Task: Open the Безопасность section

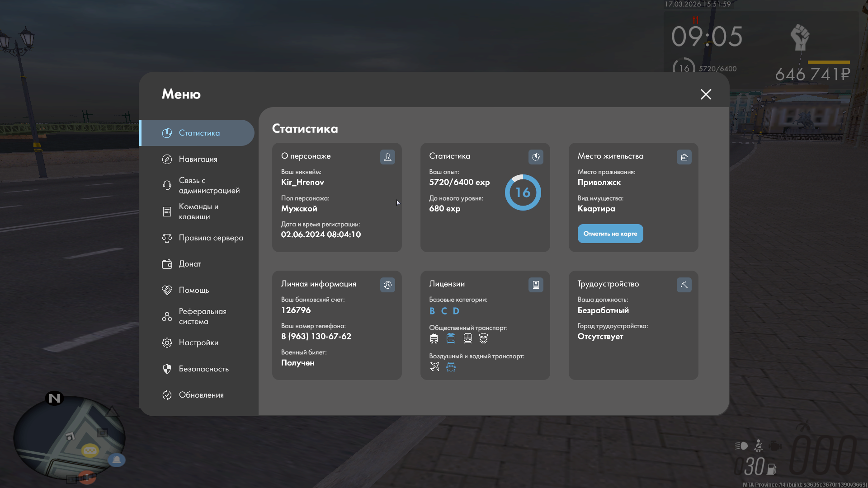Action: pyautogui.click(x=203, y=369)
